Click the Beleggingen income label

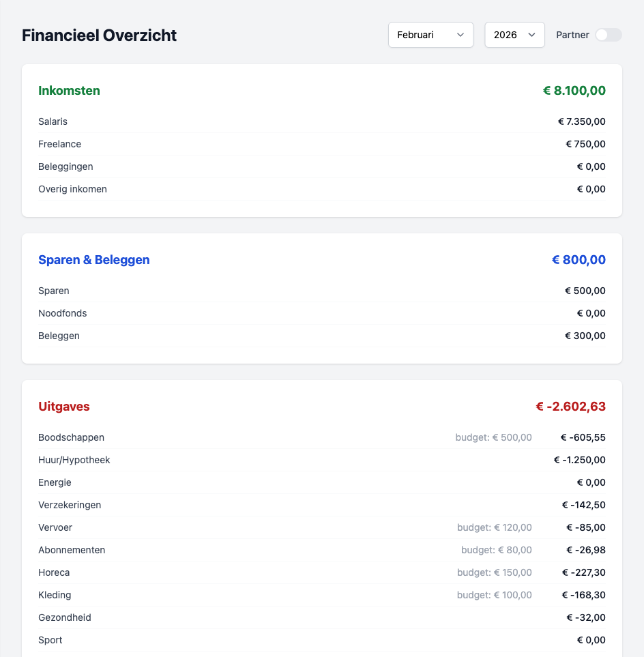65,166
